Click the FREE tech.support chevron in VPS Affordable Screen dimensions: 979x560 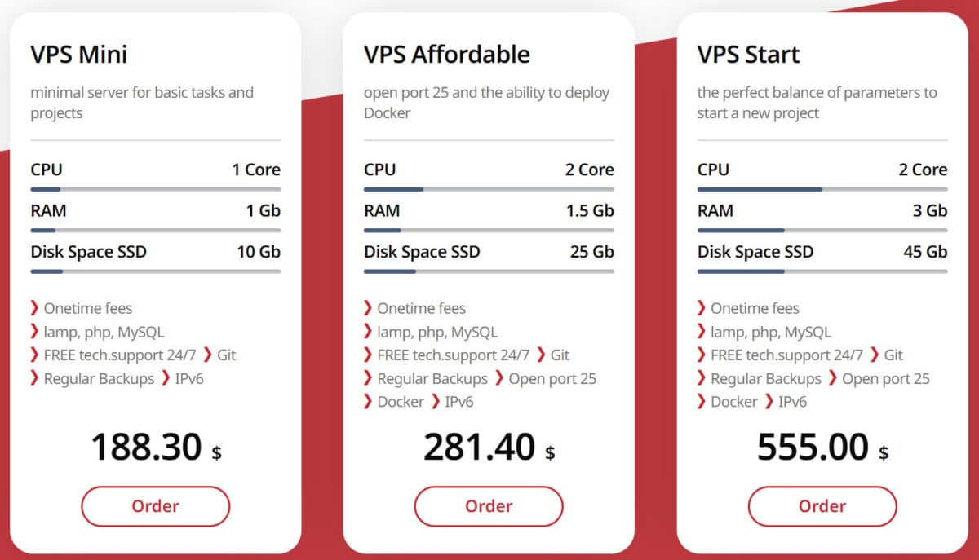(369, 355)
